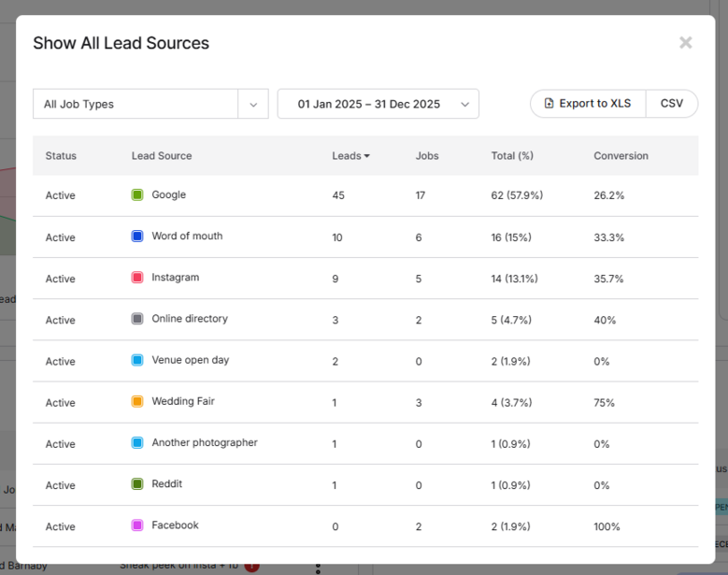This screenshot has height=575, width=728.
Task: Click the Jobs column header
Action: pos(427,156)
